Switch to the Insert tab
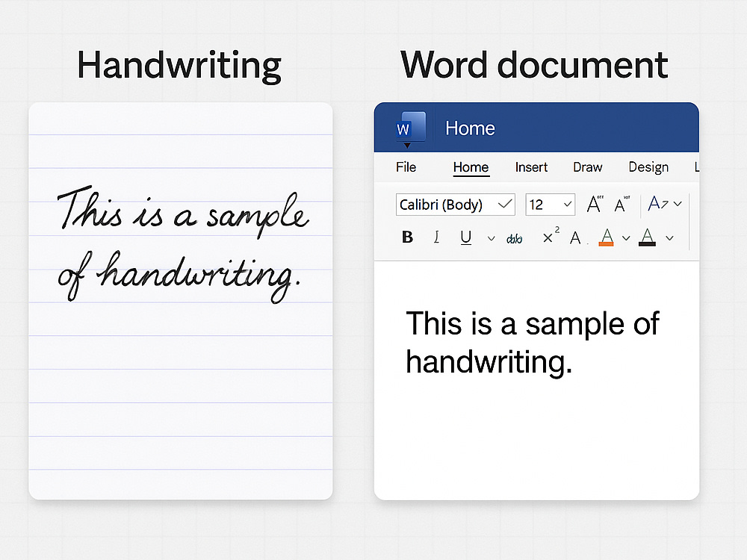This screenshot has width=747, height=560. [x=531, y=167]
